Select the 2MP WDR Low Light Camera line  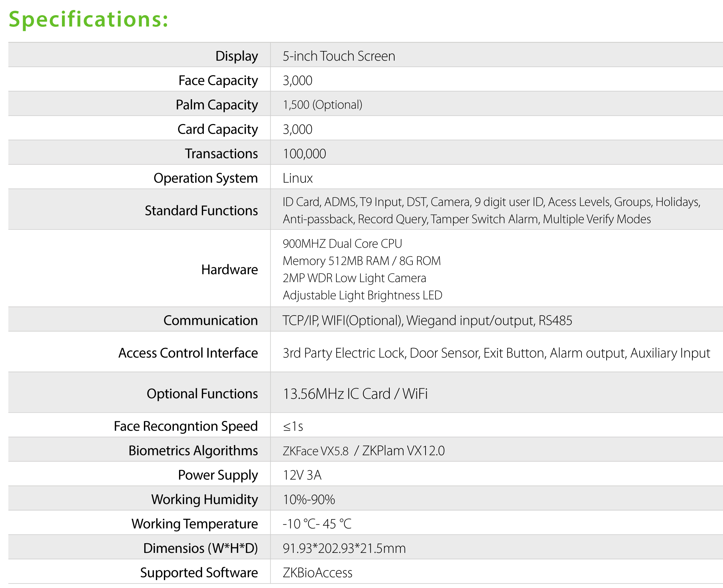354,278
